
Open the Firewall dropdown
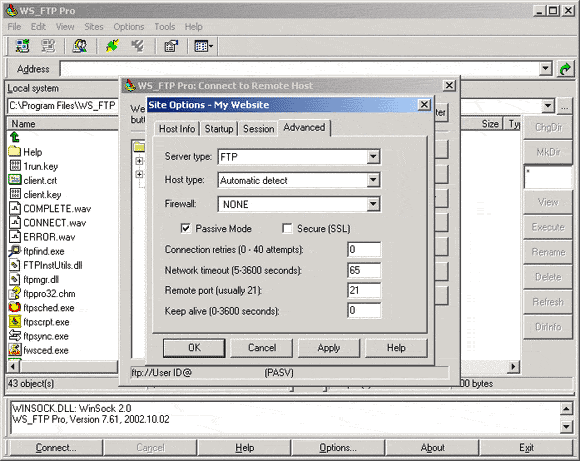click(373, 204)
